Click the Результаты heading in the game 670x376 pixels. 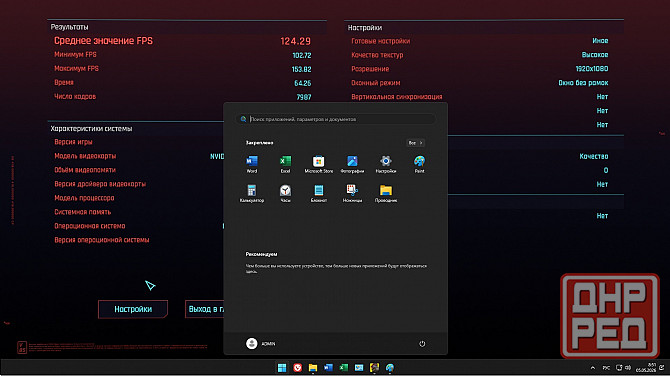69,27
